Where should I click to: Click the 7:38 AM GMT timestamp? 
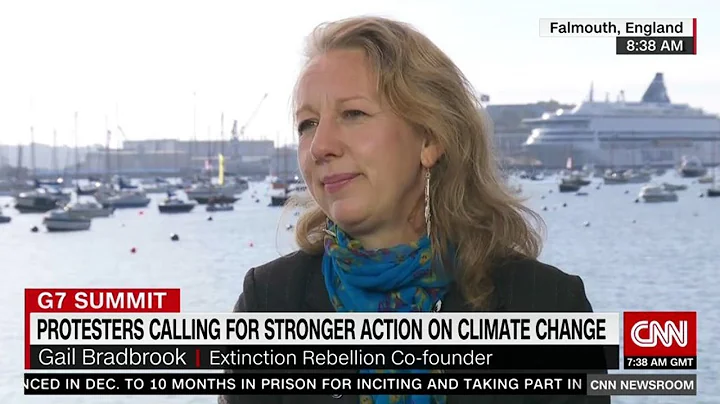(659, 362)
